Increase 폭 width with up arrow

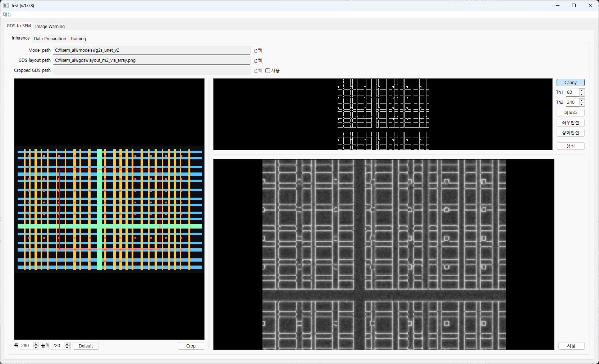pos(36,344)
